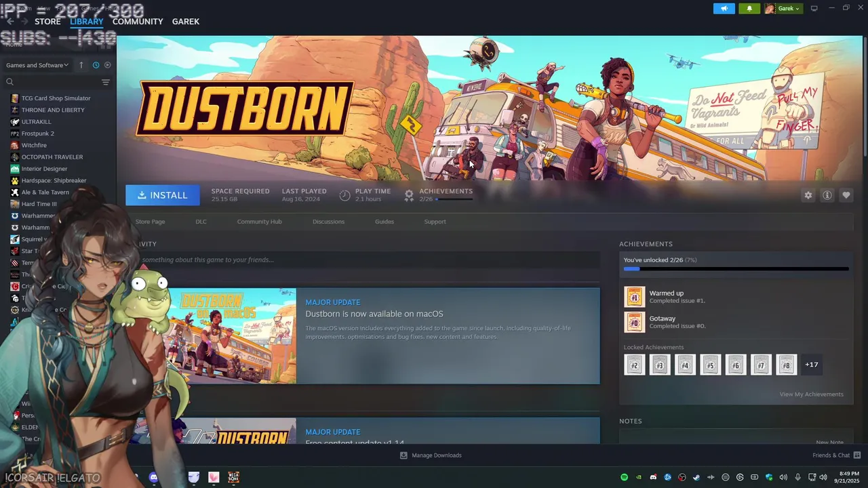868x488 pixels.
Task: Open the STORE tab
Action: (47, 22)
